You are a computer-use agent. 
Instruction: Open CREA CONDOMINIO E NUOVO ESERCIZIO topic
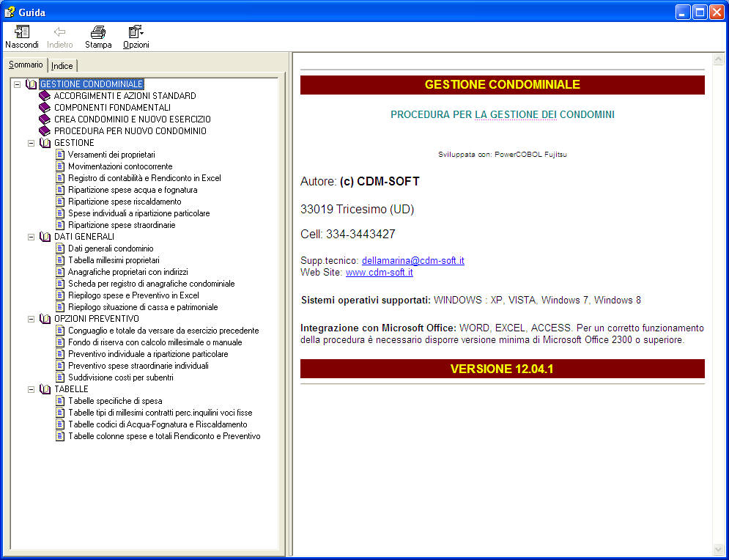click(133, 119)
